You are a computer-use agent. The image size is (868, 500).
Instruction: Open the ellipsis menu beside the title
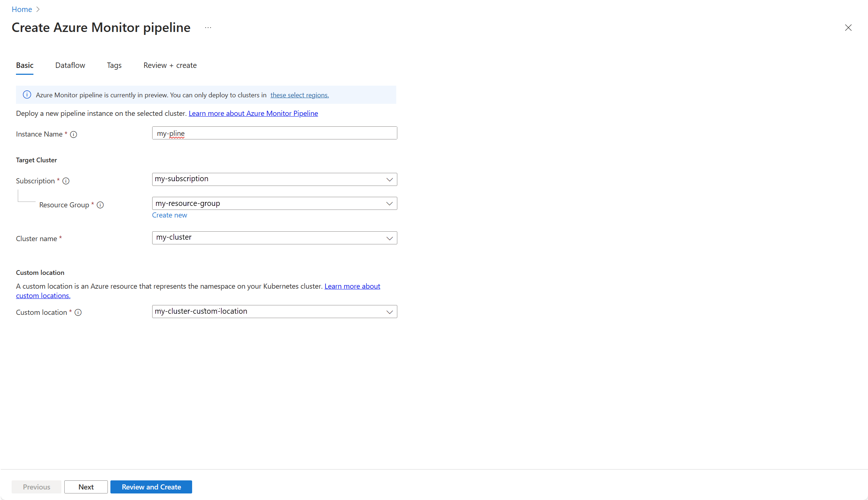tap(208, 28)
